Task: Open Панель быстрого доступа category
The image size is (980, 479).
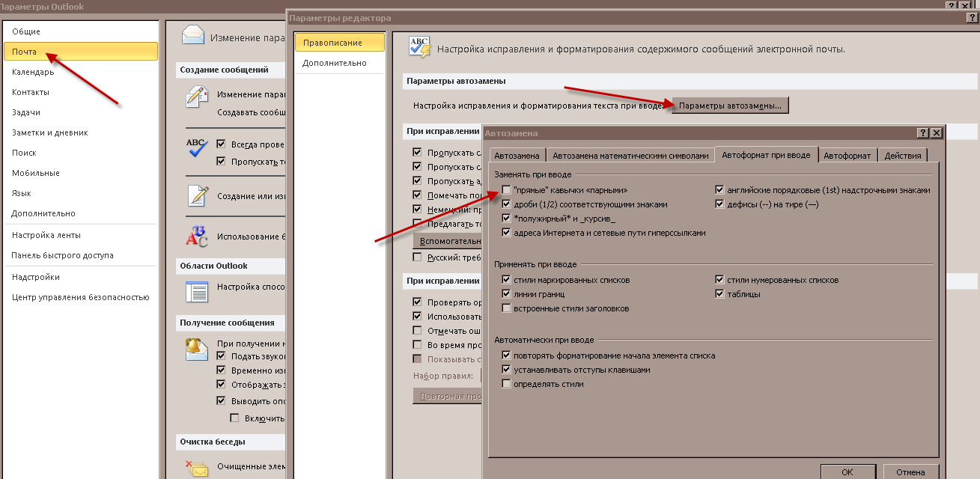Action: pyautogui.click(x=81, y=255)
